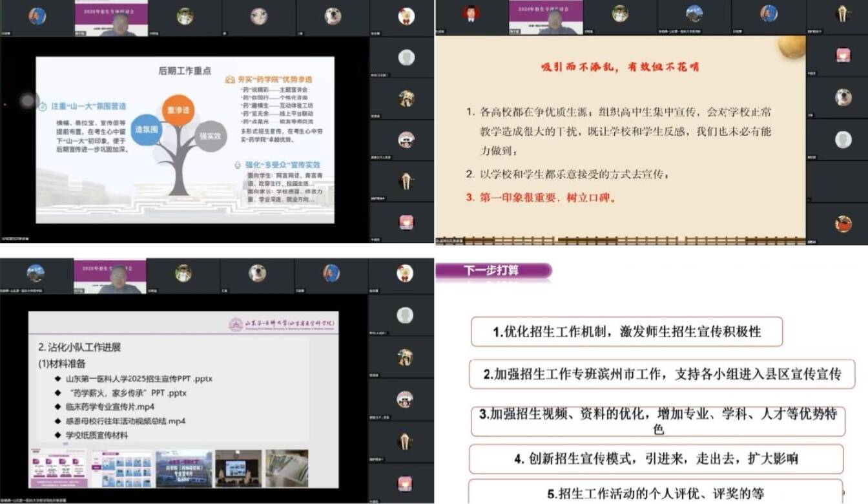Viewport: 868px width, 504px height.
Task: Click the orange 重渗透 circle on the tree
Action: pos(178,110)
